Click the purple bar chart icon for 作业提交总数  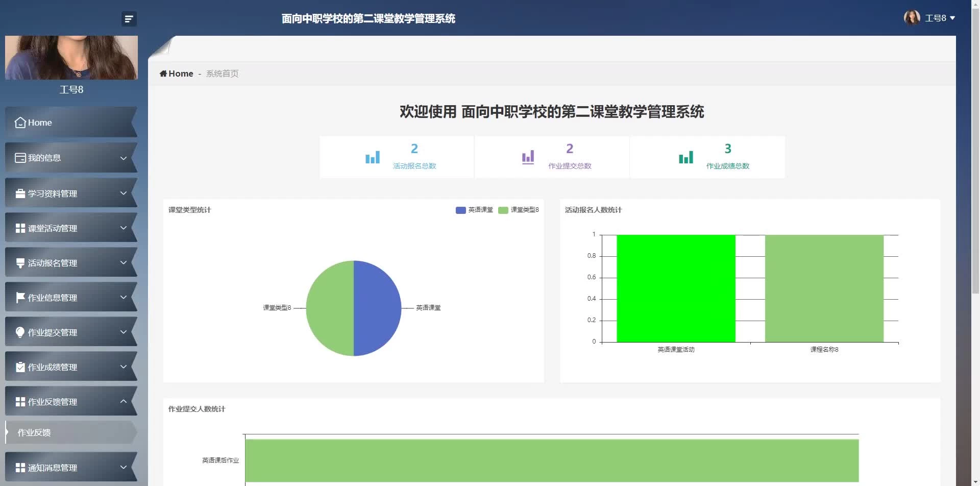(x=528, y=157)
